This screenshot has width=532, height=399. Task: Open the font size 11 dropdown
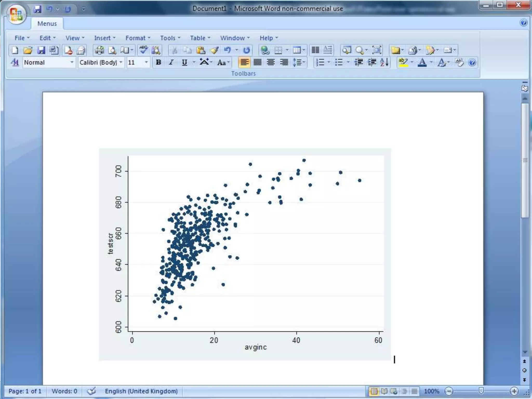click(146, 62)
